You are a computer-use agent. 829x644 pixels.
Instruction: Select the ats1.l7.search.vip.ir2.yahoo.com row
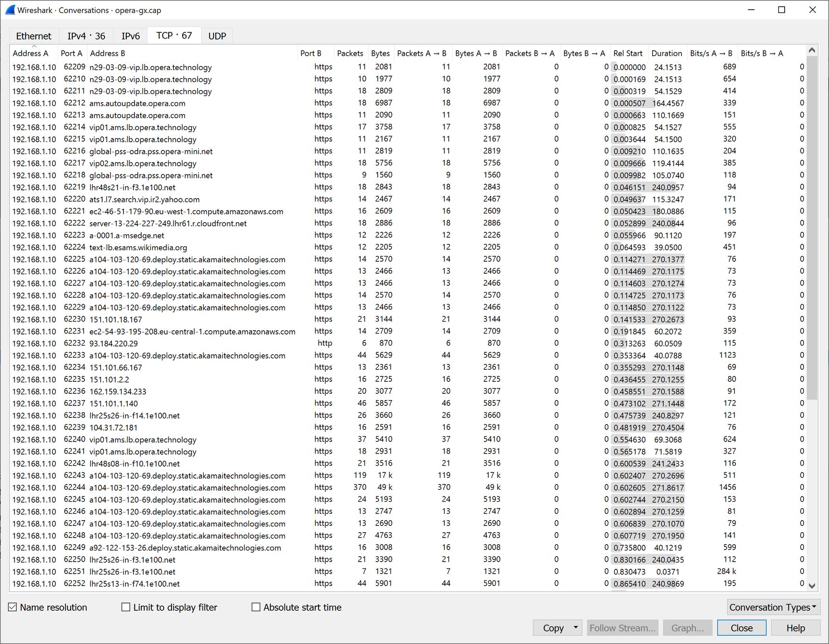pos(408,199)
